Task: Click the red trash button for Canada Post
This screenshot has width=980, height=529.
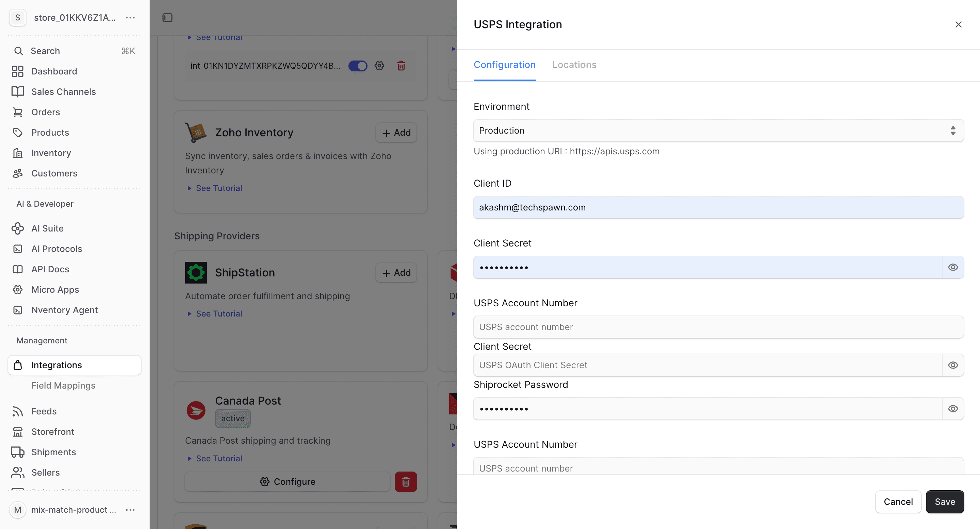Action: [x=406, y=482]
